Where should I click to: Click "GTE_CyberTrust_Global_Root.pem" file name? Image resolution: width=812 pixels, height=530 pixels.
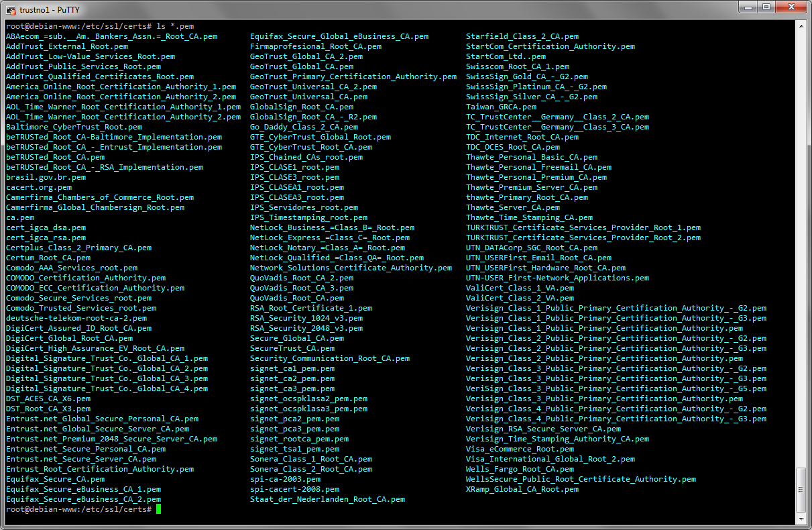pos(321,137)
